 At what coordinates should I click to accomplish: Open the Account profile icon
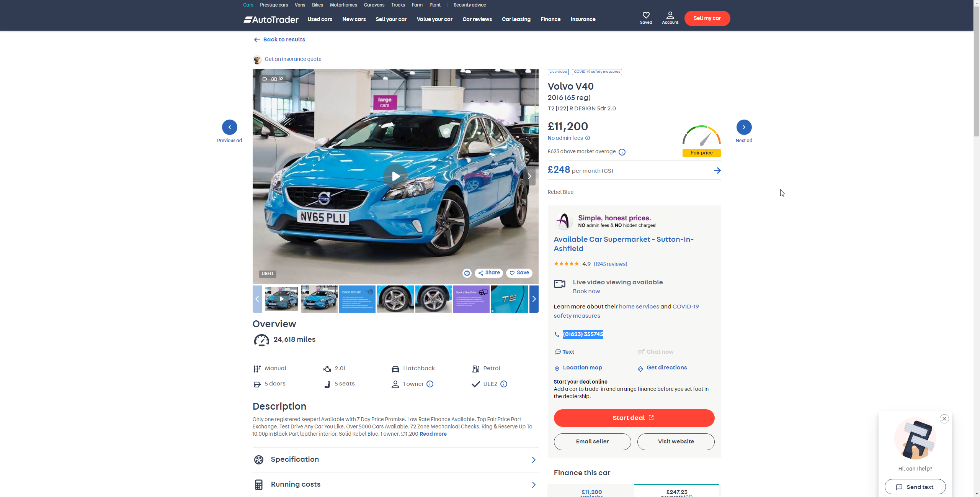[x=670, y=18]
